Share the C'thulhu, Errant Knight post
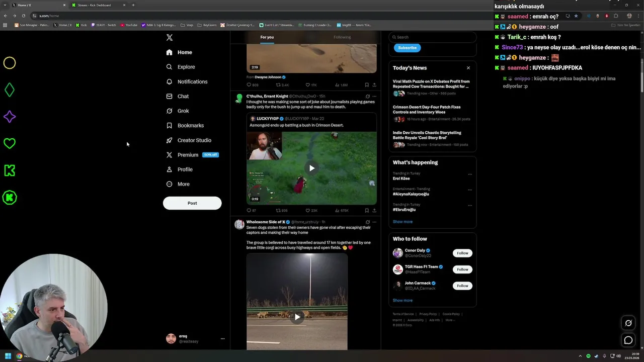Screen dimensions: 644x362 [x=374, y=211]
